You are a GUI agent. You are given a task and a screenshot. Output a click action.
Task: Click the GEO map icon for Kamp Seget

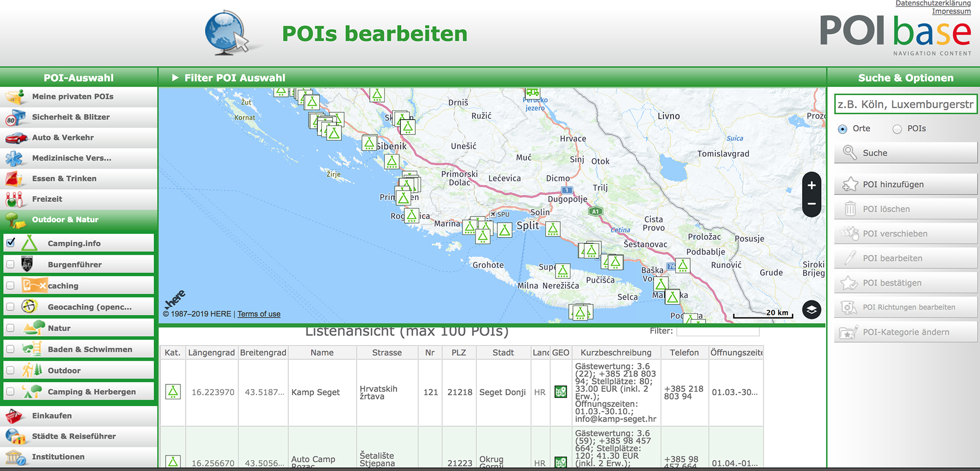point(561,392)
